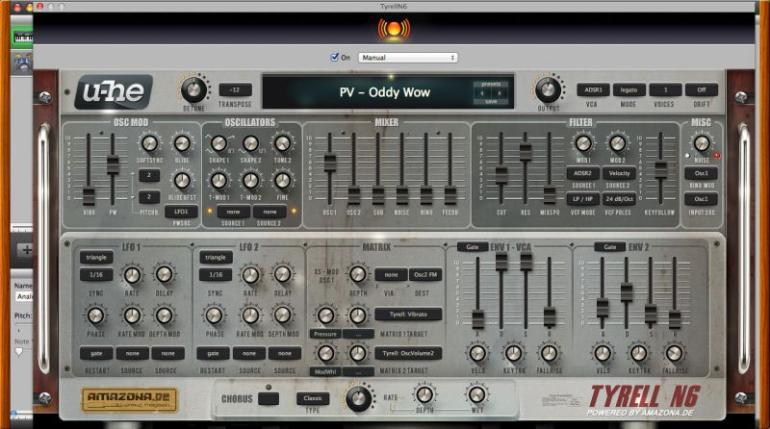This screenshot has height=429, width=770.
Task: Open the ModWhl matrix source selector
Action: click(x=325, y=372)
